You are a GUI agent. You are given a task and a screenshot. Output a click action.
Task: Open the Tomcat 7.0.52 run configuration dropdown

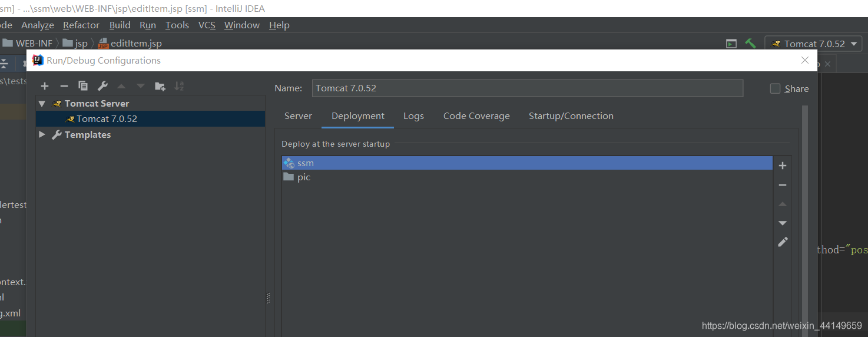(x=813, y=44)
